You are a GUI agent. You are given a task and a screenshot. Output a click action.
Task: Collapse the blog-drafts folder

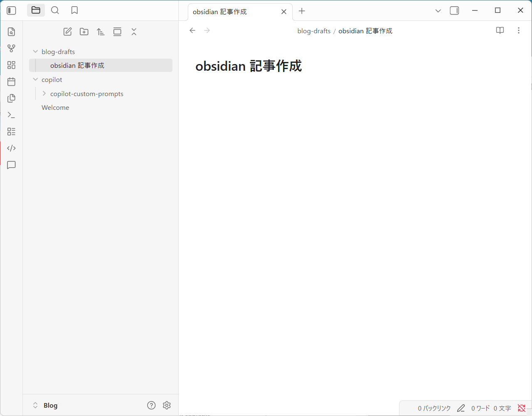coord(35,51)
